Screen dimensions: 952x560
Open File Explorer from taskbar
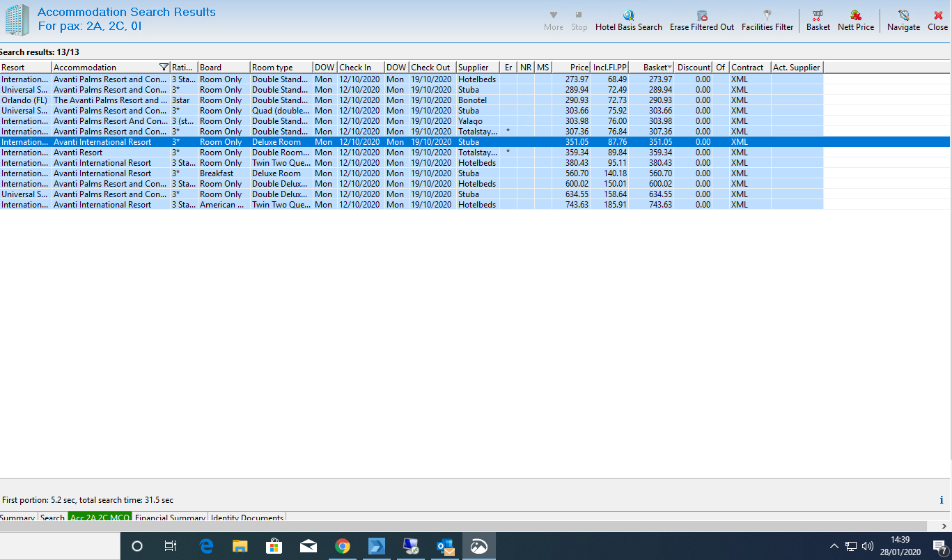pos(240,546)
